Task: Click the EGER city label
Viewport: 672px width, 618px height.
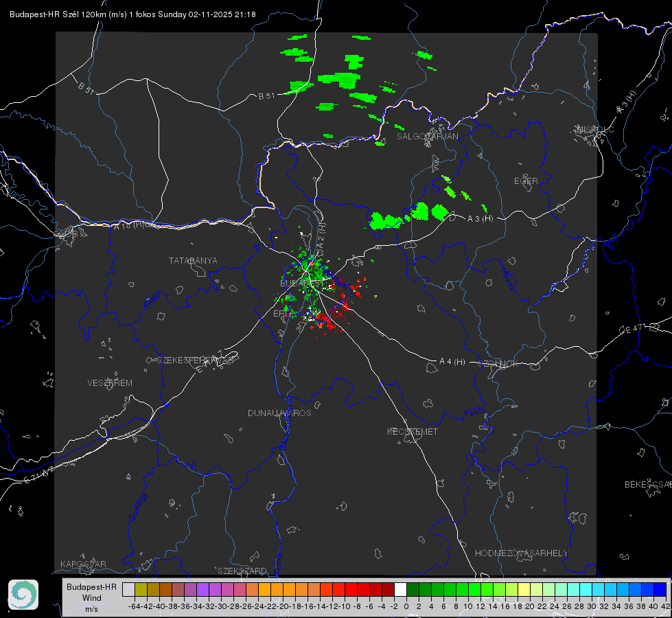Action: [526, 181]
